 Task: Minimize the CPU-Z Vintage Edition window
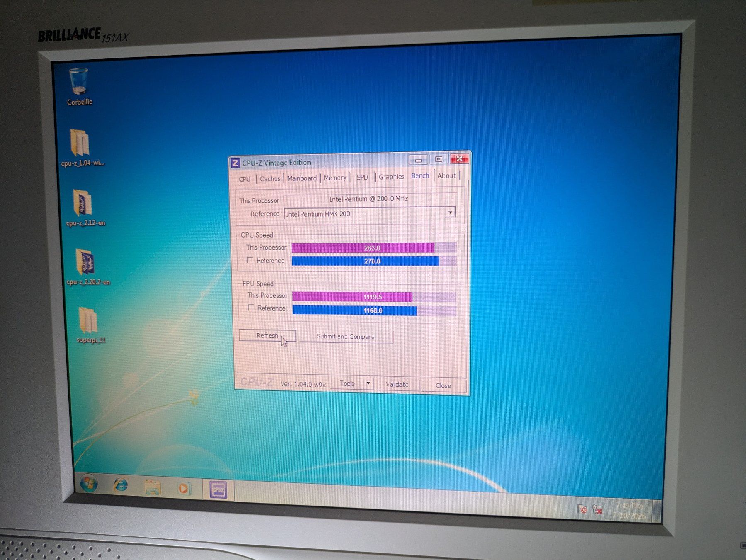(418, 160)
